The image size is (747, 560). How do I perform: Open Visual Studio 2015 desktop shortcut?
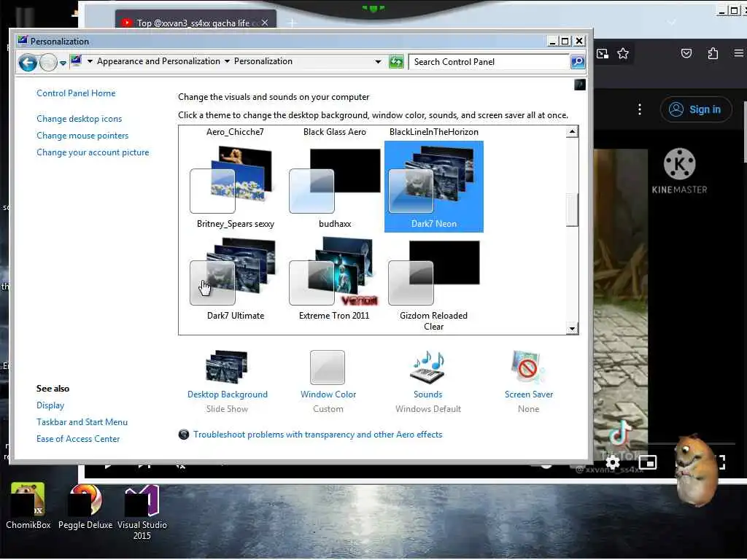142,513
